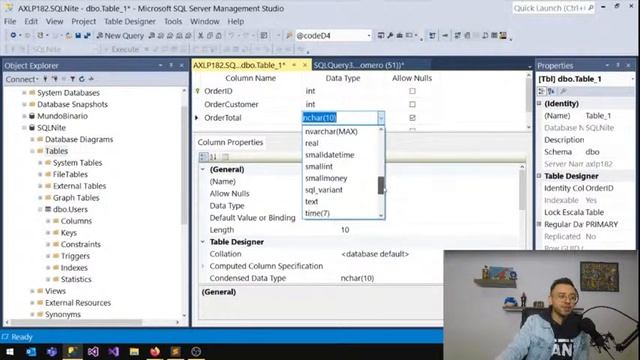
Task: Click the data type list scrollbar thumb
Action: [381, 185]
